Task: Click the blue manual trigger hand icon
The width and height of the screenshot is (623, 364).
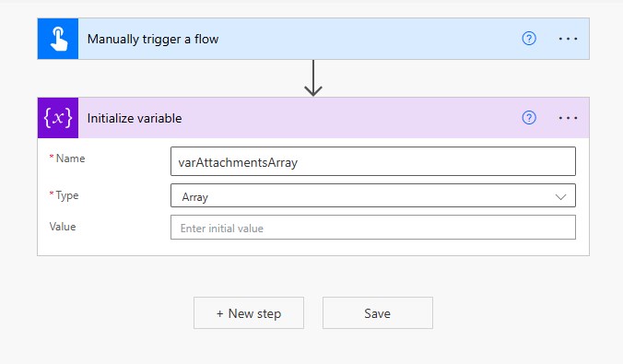Action: coord(58,39)
